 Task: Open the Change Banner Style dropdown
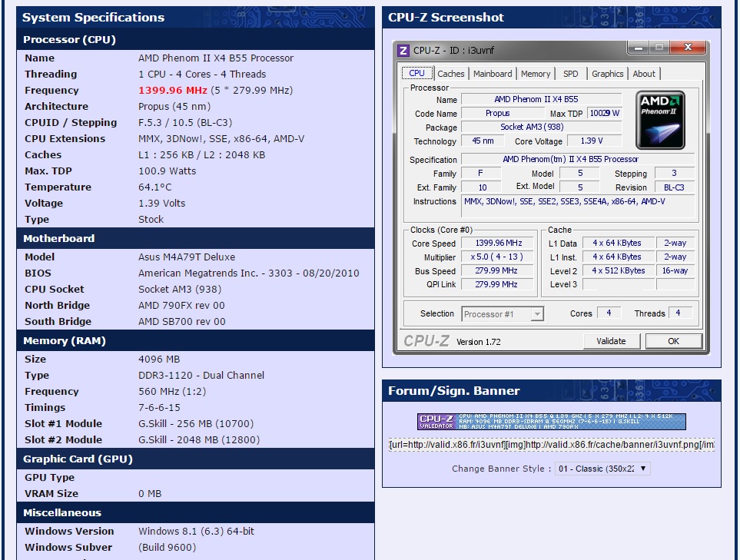pyautogui.click(x=602, y=469)
